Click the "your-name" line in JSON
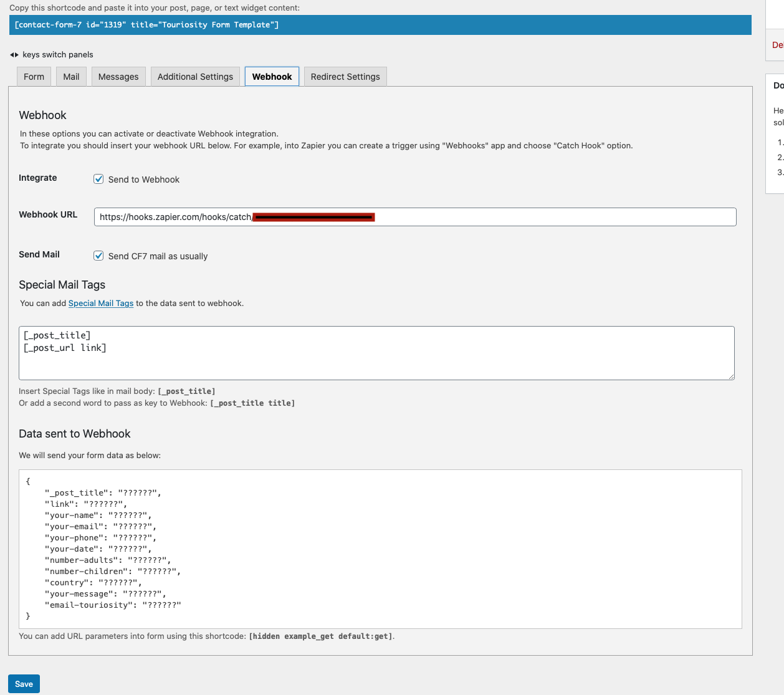Screen dimensions: 784x695 98,515
